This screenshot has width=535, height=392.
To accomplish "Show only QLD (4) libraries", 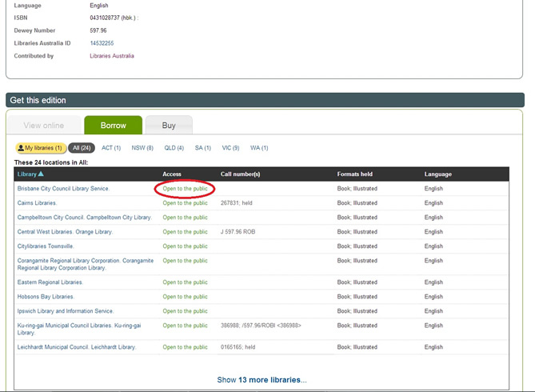I will 174,148.
